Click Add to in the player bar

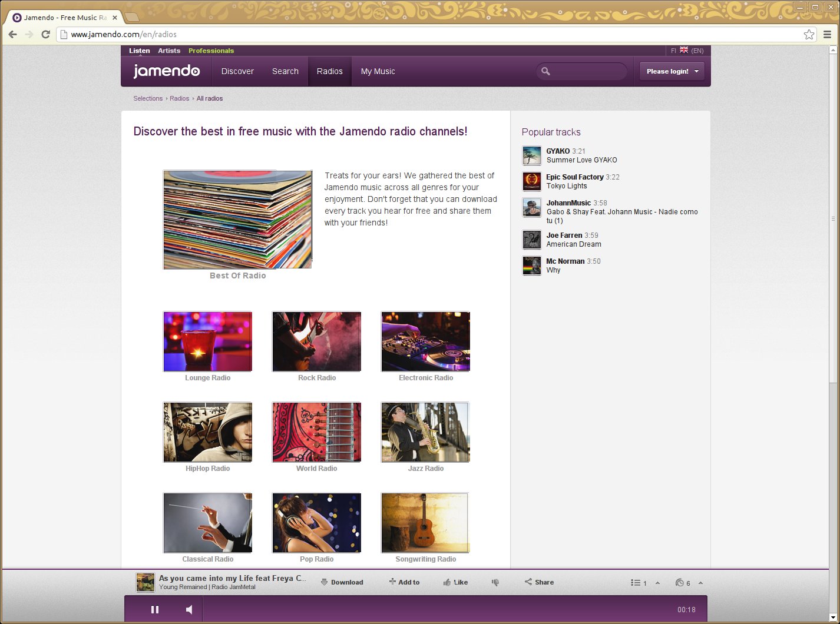404,582
